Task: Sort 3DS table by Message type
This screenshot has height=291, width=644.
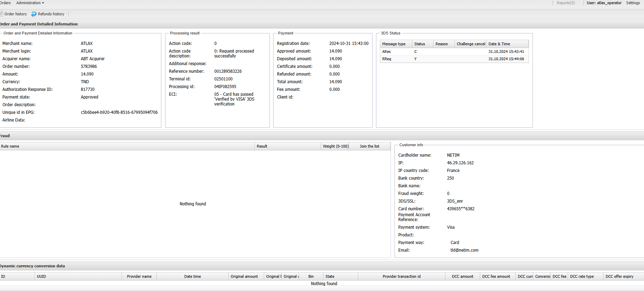Action: pyautogui.click(x=394, y=44)
